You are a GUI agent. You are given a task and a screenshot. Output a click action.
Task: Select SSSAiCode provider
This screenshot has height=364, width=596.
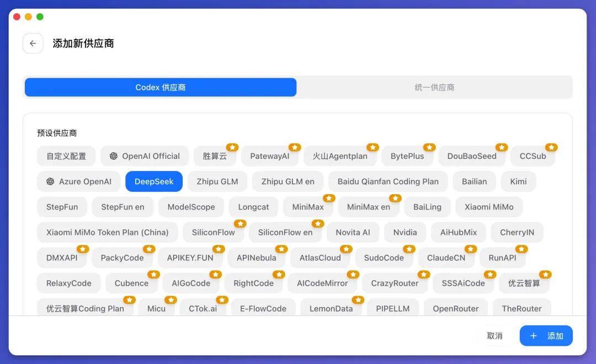463,283
